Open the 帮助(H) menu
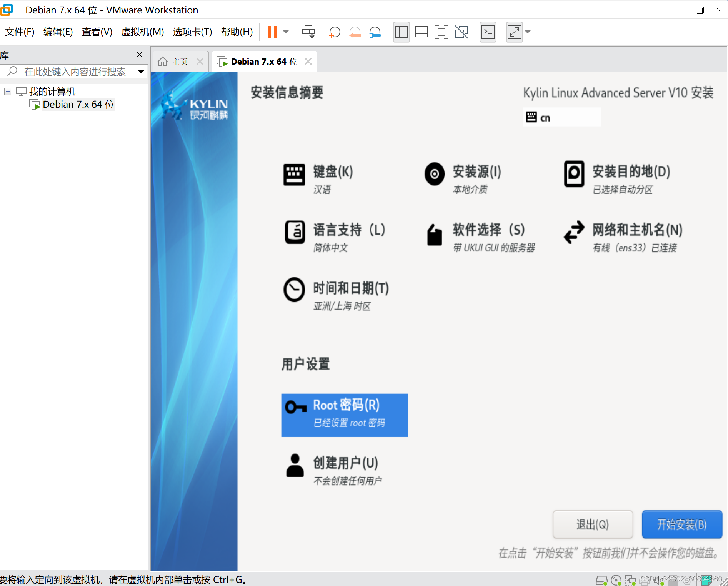This screenshot has width=728, height=586. pyautogui.click(x=237, y=32)
